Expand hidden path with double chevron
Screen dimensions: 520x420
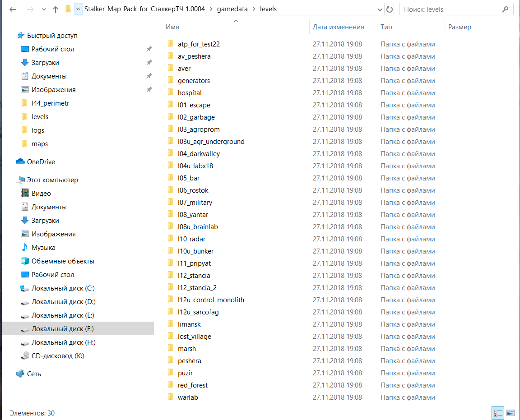click(x=78, y=9)
